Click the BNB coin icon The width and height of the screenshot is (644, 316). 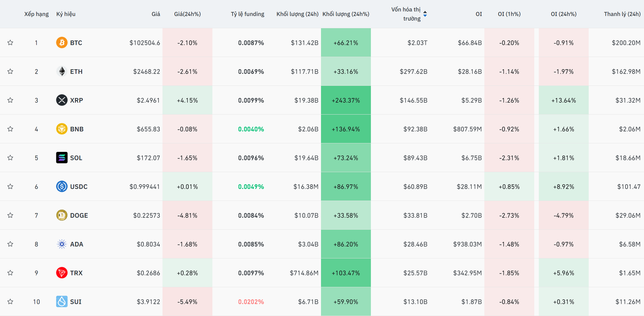click(x=62, y=129)
